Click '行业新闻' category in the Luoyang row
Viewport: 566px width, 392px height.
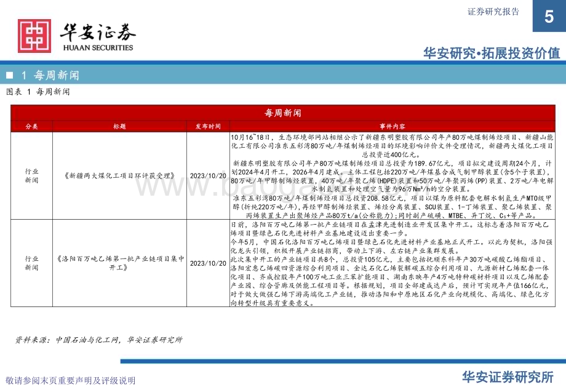coord(32,263)
